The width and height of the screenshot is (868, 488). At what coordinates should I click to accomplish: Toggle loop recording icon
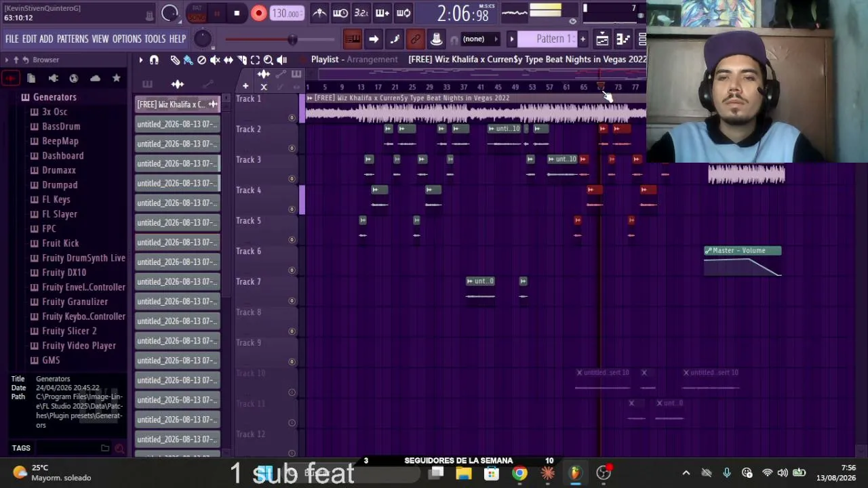click(x=403, y=13)
